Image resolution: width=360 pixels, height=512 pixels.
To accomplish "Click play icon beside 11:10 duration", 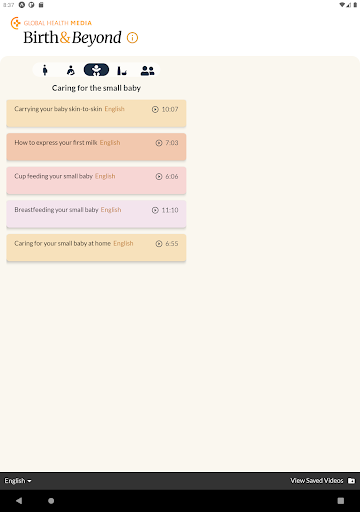I will [x=155, y=210].
